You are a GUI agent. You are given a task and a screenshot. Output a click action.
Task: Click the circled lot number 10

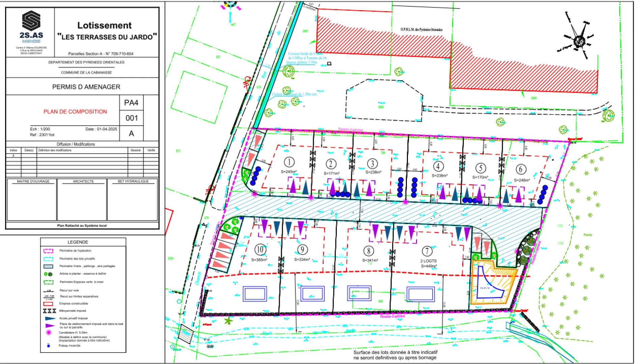click(260, 250)
